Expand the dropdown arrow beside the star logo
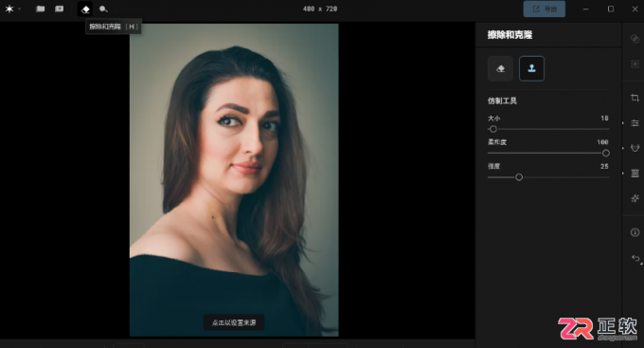 pyautogui.click(x=19, y=9)
